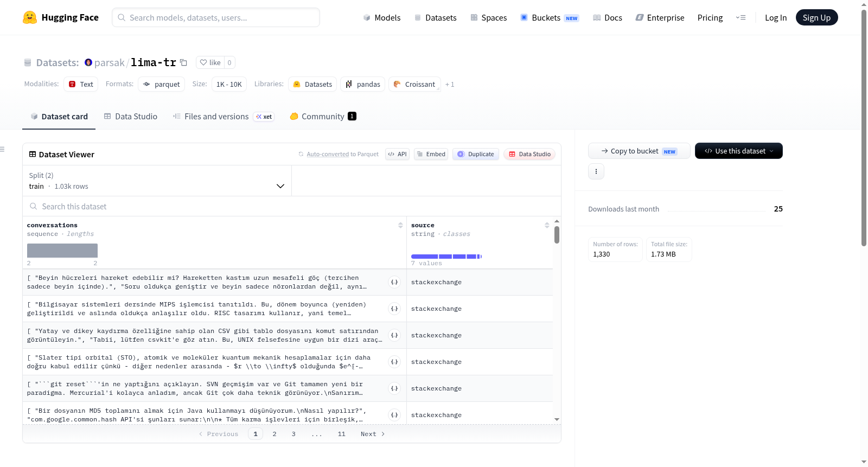The width and height of the screenshot is (868, 467).
Task: Click the Embed button
Action: (x=431, y=154)
